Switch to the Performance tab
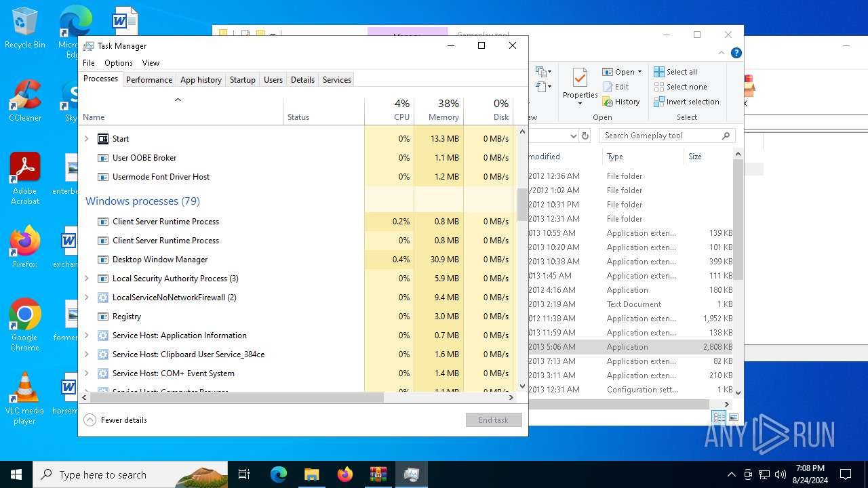Viewport: 868px width, 488px height. [149, 80]
